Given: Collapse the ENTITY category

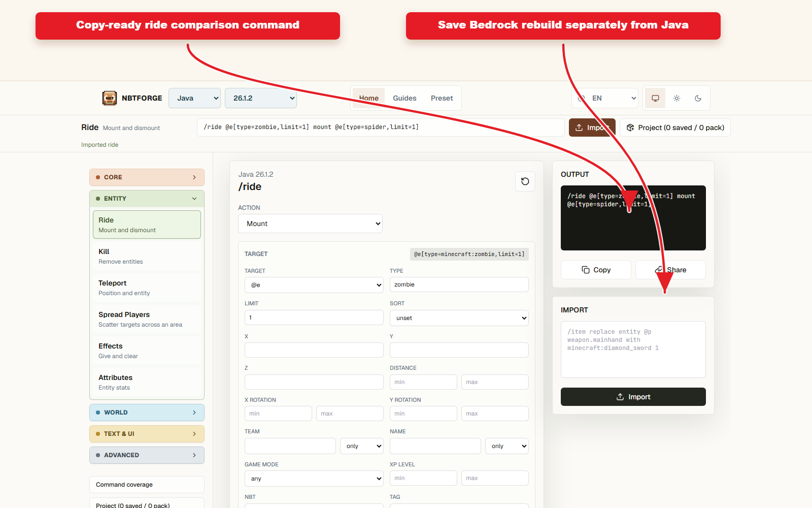Looking at the screenshot, I should click(x=147, y=199).
